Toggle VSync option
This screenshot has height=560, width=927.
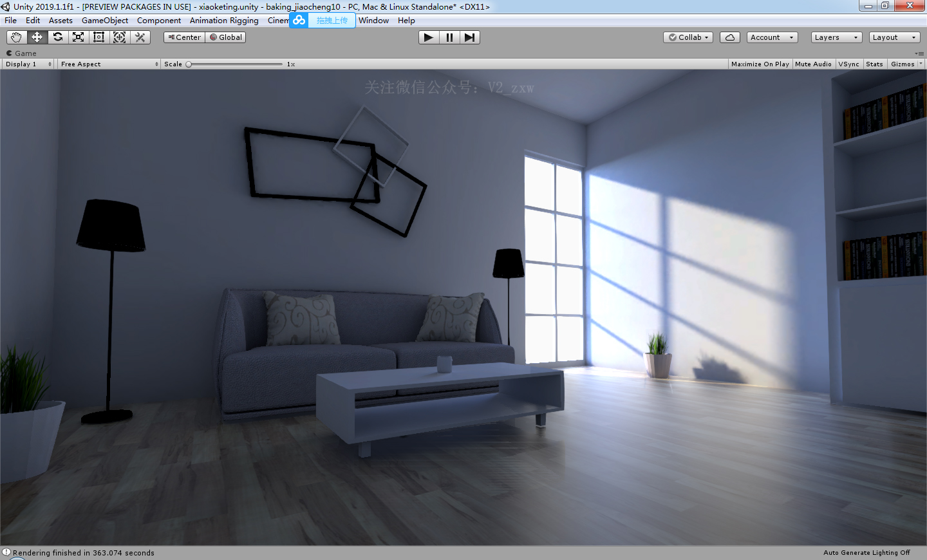[848, 64]
